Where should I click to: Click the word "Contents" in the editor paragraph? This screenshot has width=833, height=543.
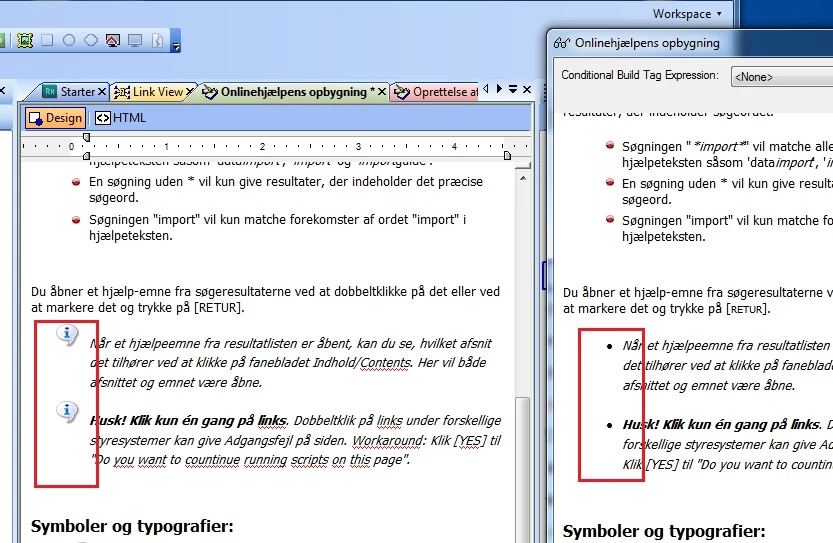pos(385,363)
